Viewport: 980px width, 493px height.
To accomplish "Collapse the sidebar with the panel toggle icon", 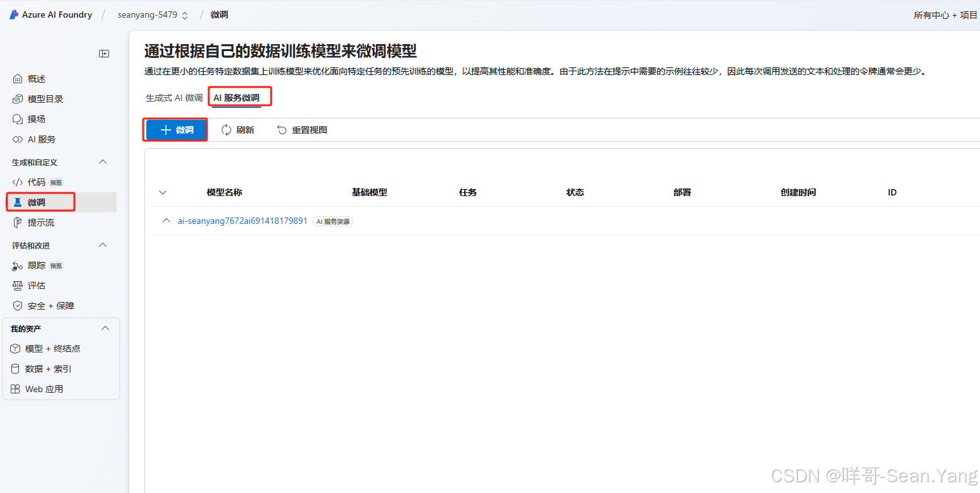I will 104,54.
